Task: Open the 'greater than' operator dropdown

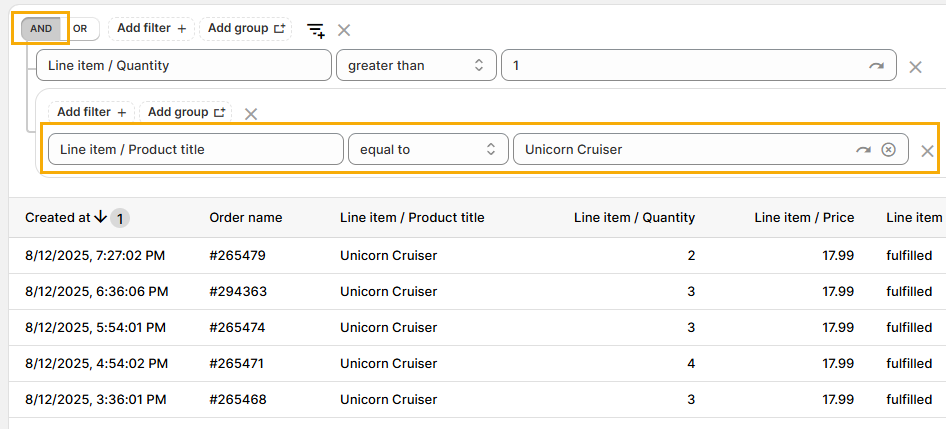Action: 415,66
